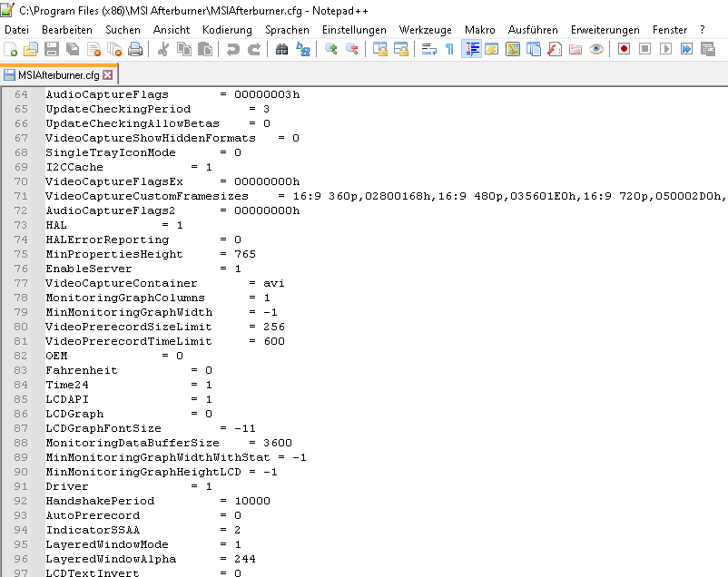Click the text VideoCaptureCustomFramesizes
The width and height of the screenshot is (728, 577).
[x=147, y=196]
